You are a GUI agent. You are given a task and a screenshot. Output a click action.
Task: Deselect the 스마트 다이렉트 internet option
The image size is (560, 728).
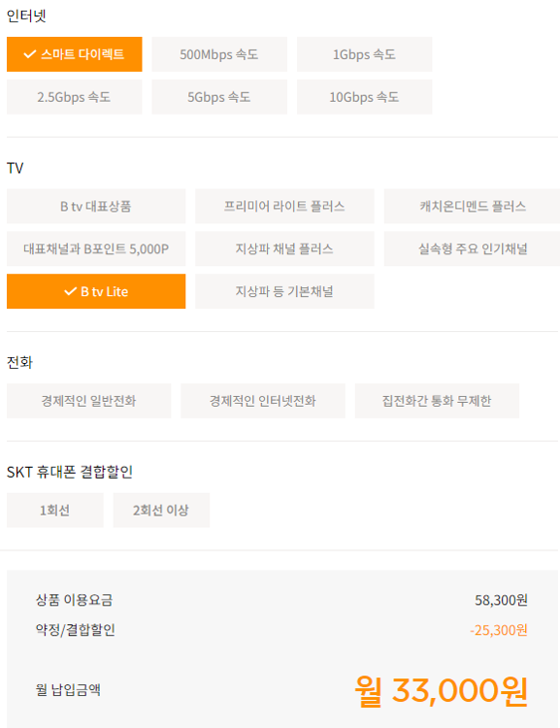(75, 54)
